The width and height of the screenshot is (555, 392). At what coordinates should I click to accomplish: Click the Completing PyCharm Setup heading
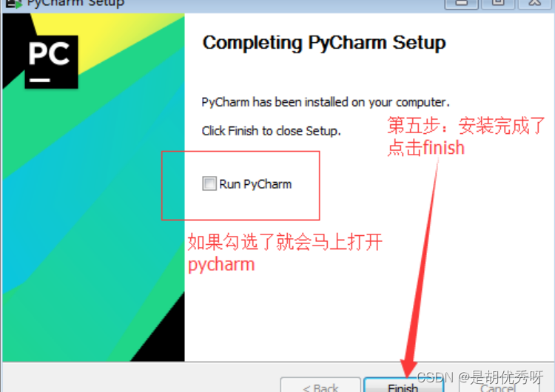pyautogui.click(x=324, y=43)
